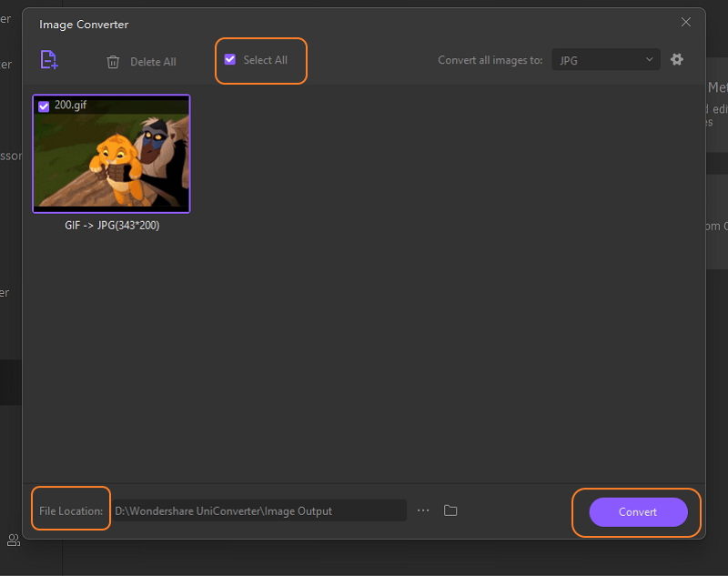Image resolution: width=728 pixels, height=576 pixels.
Task: Open the output folder icon
Action: click(x=450, y=510)
